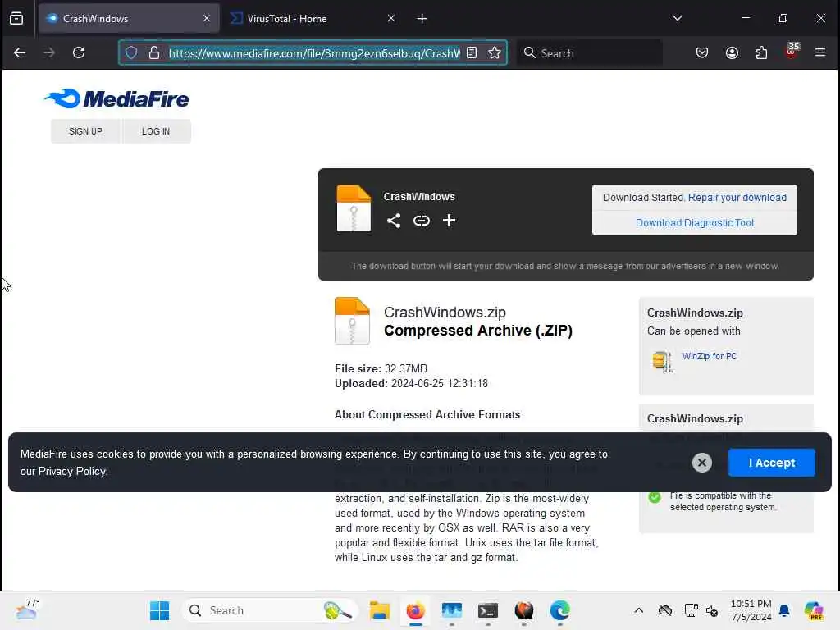Click the Firefox View icon
This screenshot has height=630, width=840.
16,18
